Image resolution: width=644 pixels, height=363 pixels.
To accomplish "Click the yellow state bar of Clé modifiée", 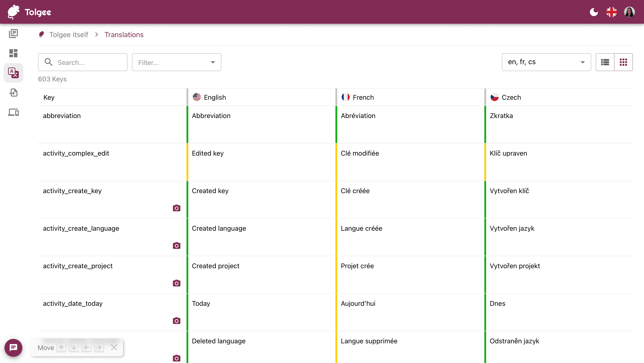I will tap(336, 162).
